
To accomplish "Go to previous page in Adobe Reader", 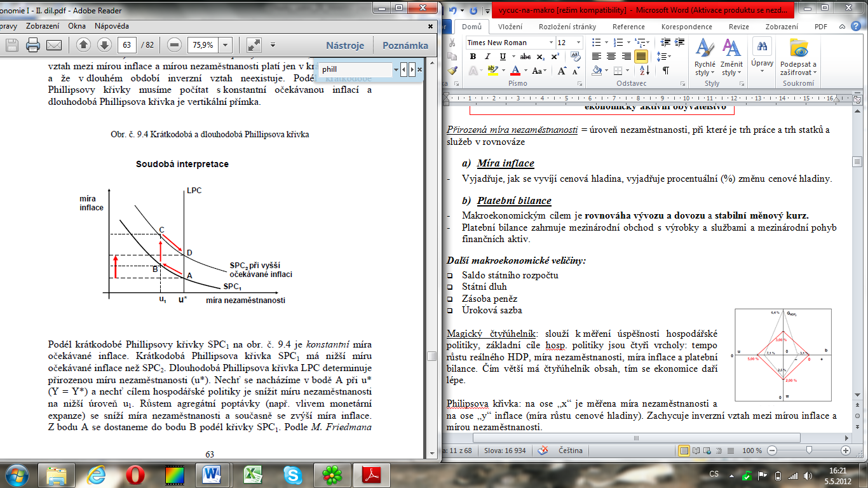I will tap(84, 45).
